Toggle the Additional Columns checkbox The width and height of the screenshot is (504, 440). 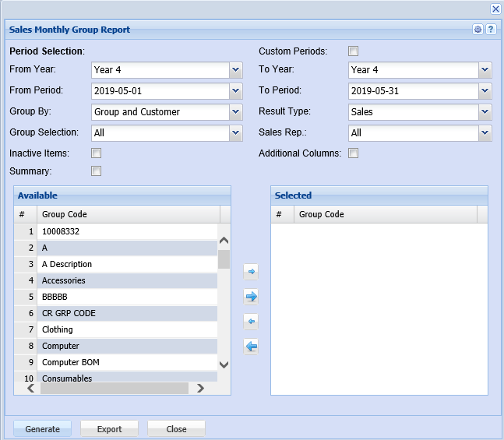354,153
